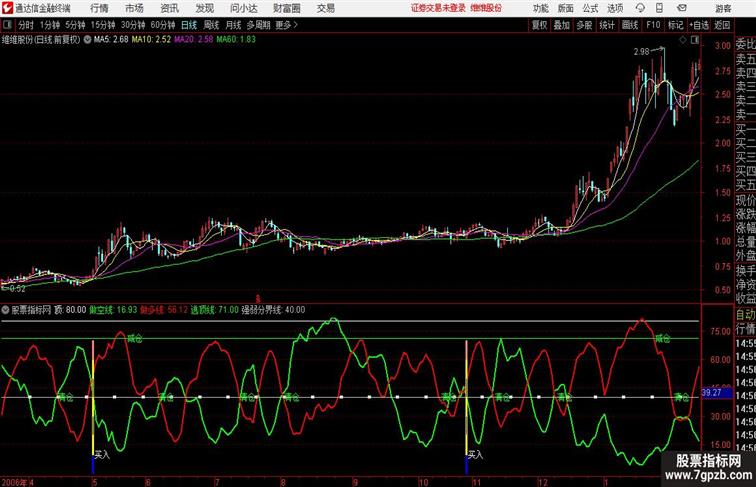Expand the 更多 periods list
The width and height of the screenshot is (756, 487).
click(x=286, y=25)
